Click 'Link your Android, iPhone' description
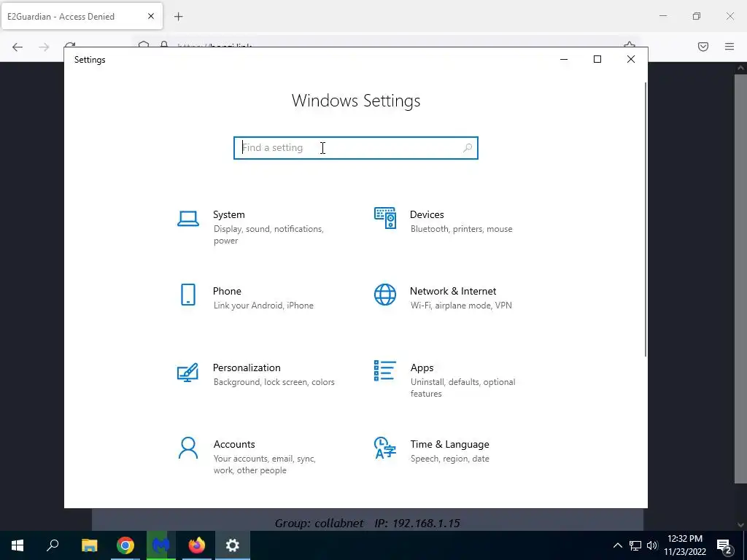This screenshot has height=560, width=747. coord(263,306)
